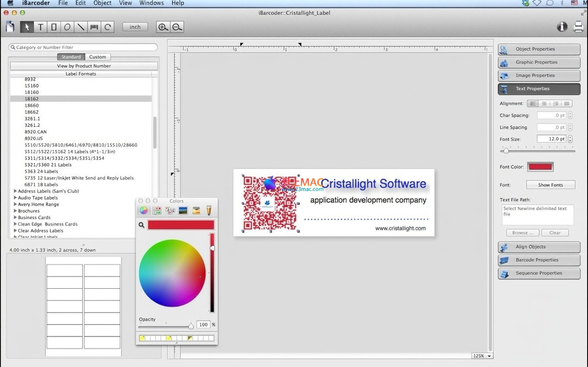Click the Zoom Out magnifier

177,27
